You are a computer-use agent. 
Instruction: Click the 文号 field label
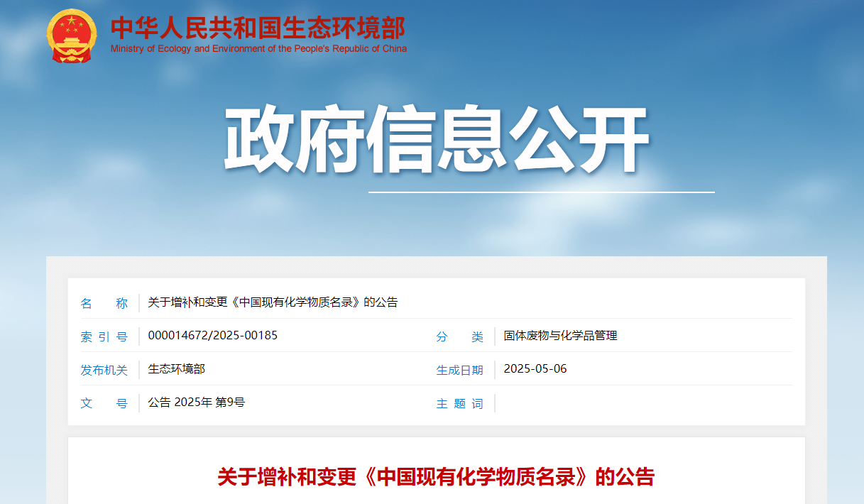pos(104,403)
